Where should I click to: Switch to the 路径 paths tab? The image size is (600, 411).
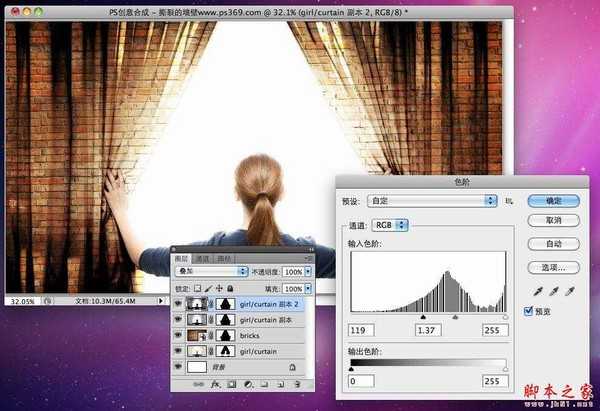[224, 257]
